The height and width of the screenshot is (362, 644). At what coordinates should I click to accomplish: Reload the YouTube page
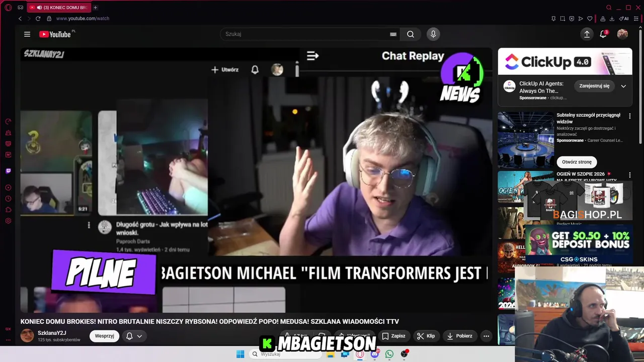[x=38, y=19]
